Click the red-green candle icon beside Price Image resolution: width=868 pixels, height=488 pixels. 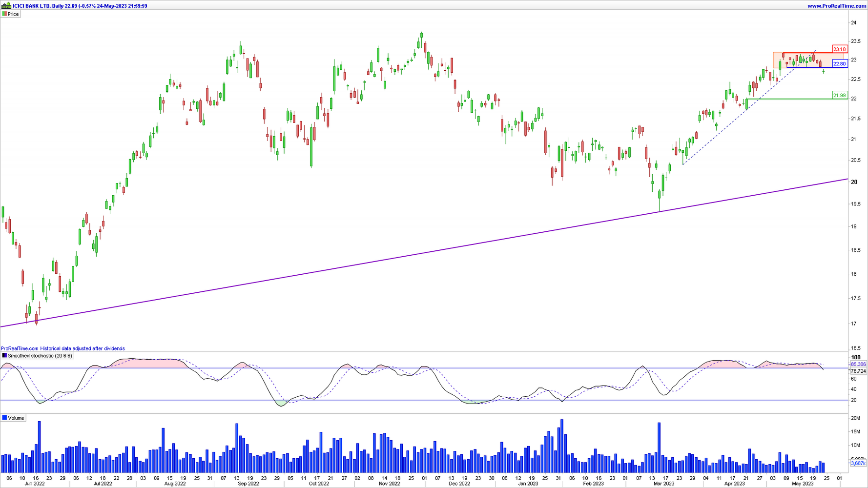pos(4,14)
